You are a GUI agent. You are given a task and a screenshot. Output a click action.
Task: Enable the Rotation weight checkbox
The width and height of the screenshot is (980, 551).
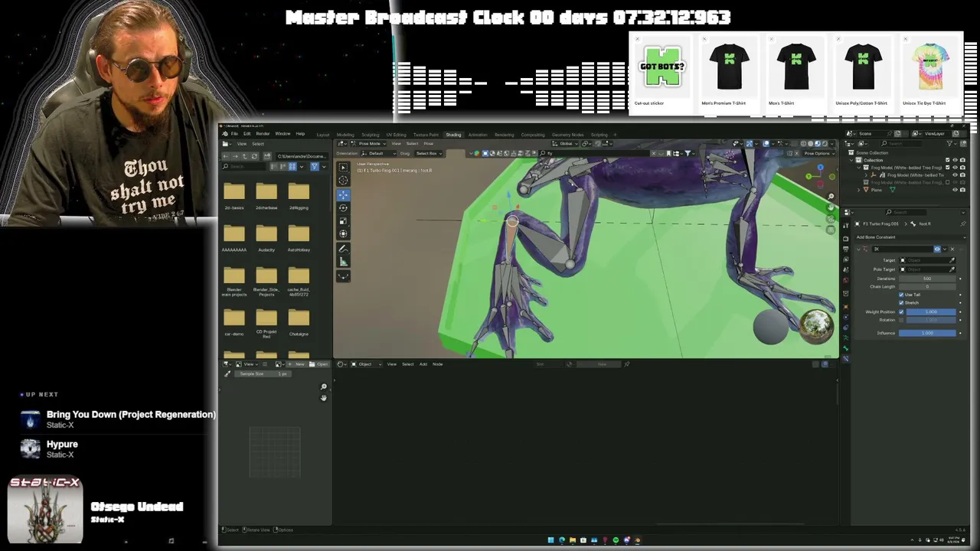coord(901,320)
